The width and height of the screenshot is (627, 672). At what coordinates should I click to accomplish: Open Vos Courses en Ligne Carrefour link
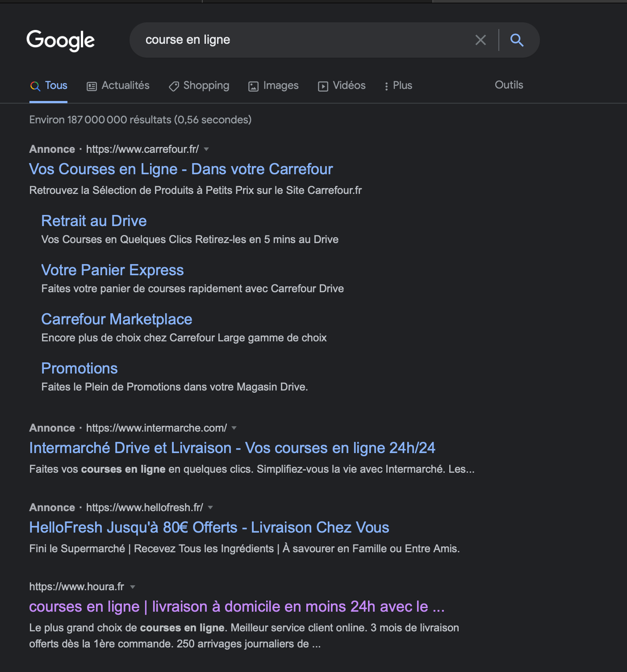[181, 169]
